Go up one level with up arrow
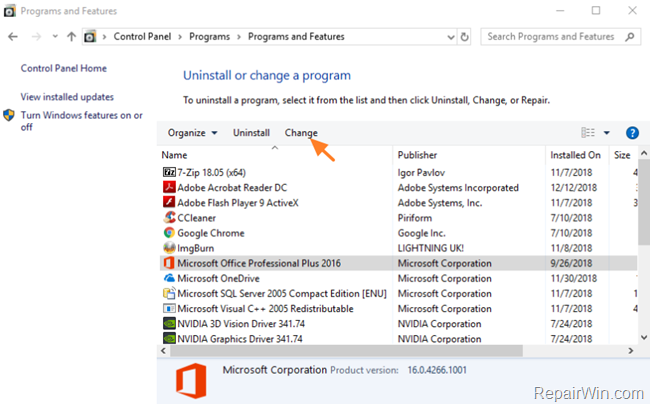 [71, 37]
